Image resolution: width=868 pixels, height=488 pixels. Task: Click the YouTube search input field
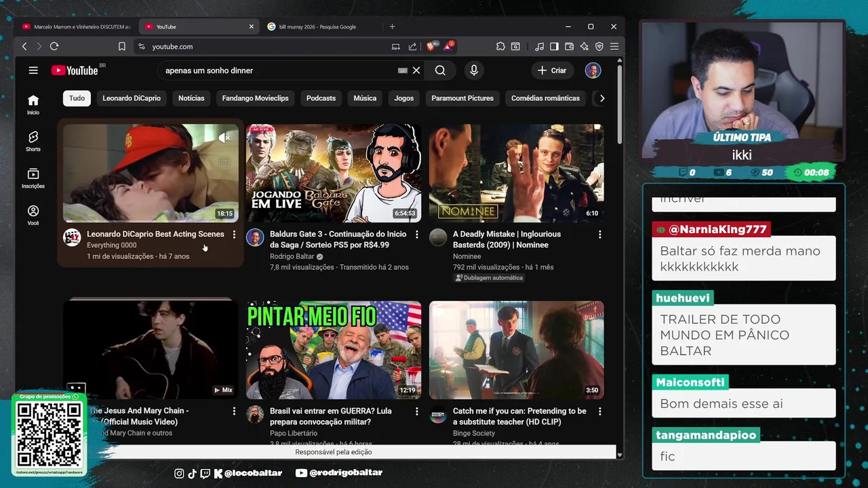click(x=278, y=70)
